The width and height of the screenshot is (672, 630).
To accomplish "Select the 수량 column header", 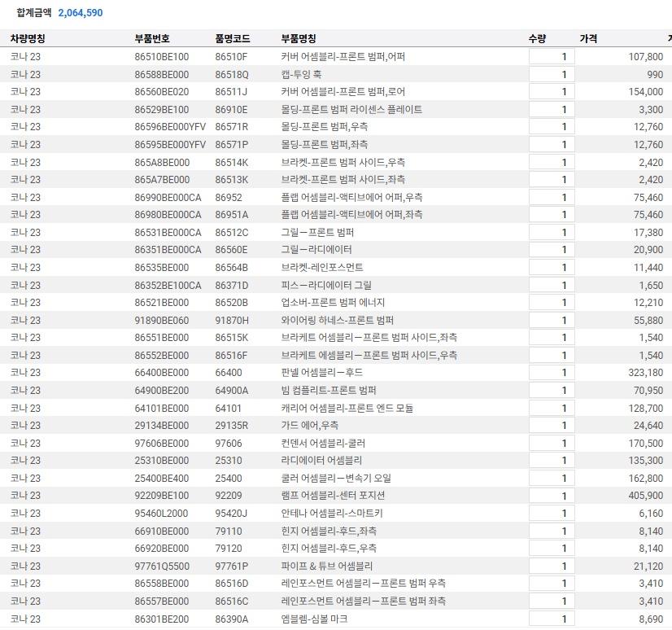I will point(538,38).
